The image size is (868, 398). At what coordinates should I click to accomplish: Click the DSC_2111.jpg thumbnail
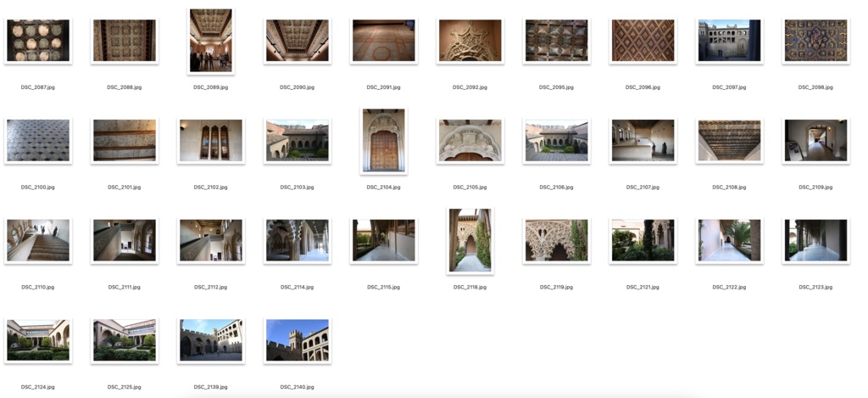(124, 240)
